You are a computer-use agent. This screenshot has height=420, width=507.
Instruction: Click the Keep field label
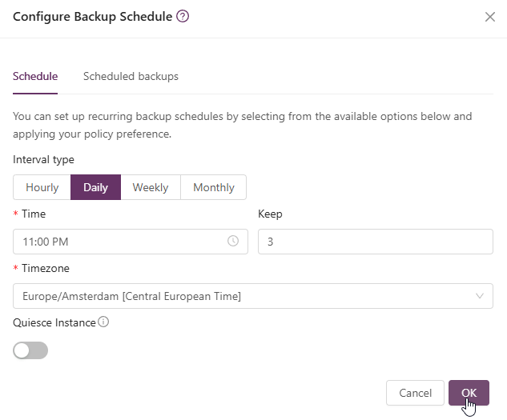pos(270,214)
